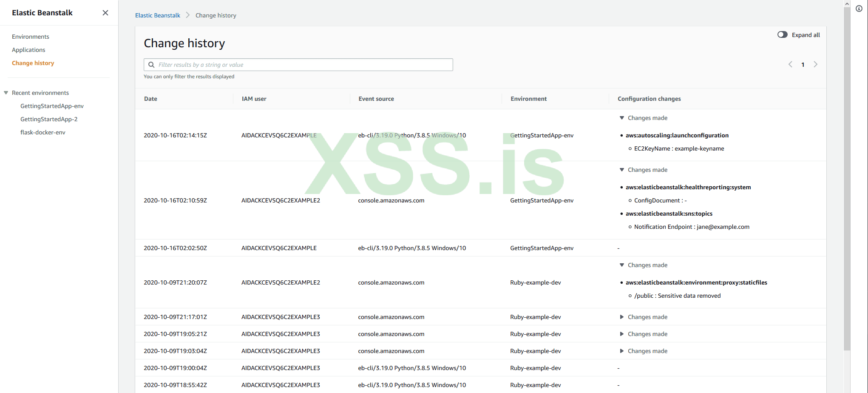The width and height of the screenshot is (868, 393).
Task: Click IAM user AIDACKCEVSQ6C2EXAMPLE2 in the 02:10:59Z row
Action: [281, 200]
